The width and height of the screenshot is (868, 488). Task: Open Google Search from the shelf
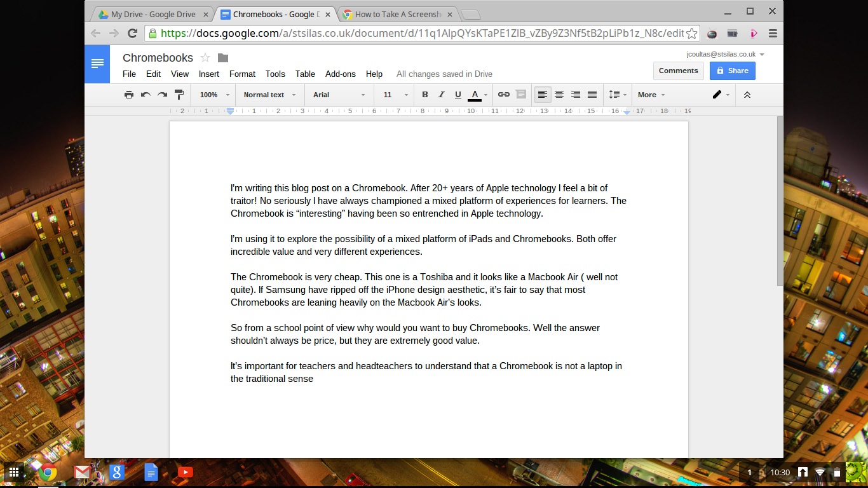[116, 472]
